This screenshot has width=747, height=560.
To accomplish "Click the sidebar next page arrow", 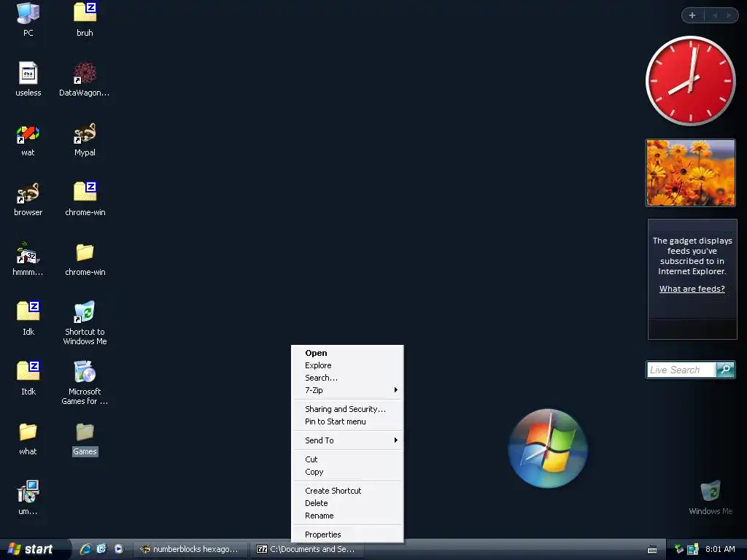I will (x=729, y=15).
